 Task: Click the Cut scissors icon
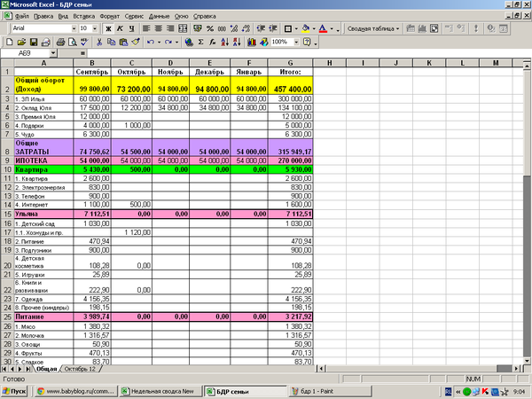click(x=98, y=42)
